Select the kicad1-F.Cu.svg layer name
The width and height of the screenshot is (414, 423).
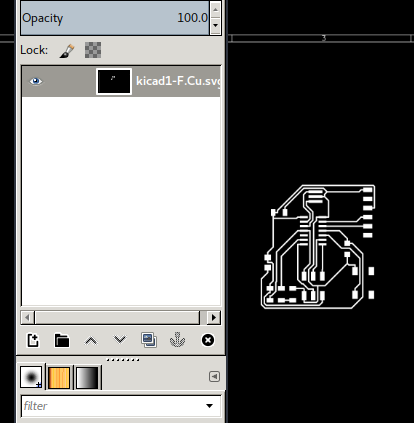(178, 81)
